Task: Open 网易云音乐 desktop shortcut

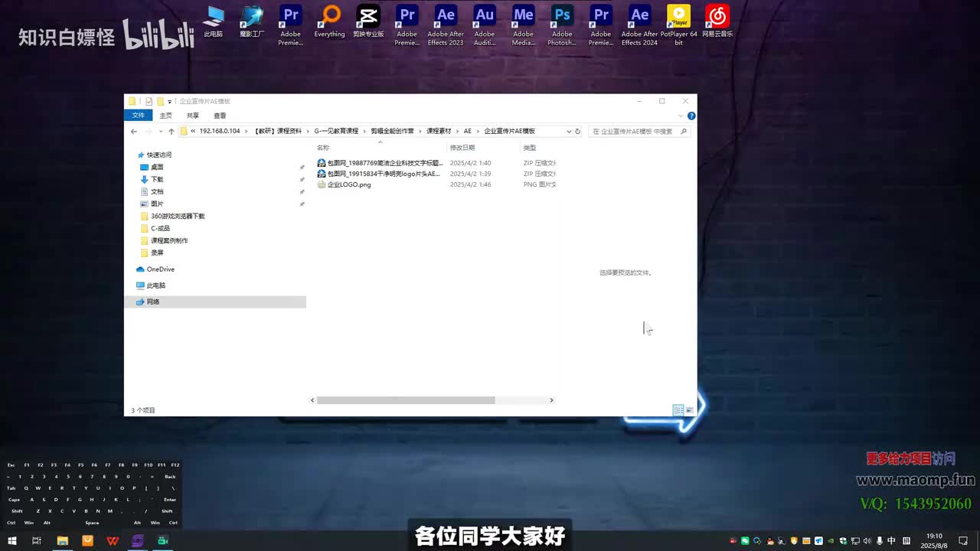Action: click(717, 21)
